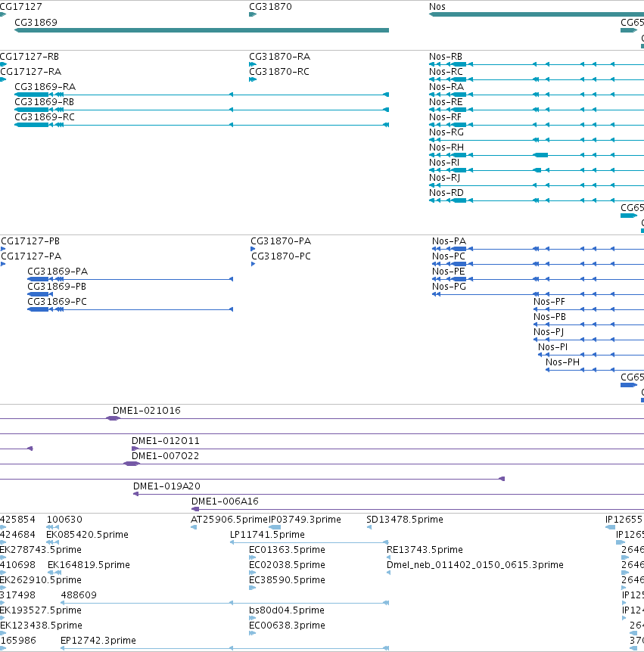Image resolution: width=644 pixels, height=652 pixels.
Task: Open the EP12742.3prime EST label
Action: (x=98, y=641)
